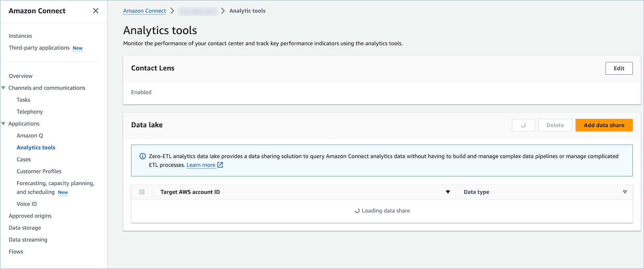Sort by Data type column arrow
Viewport: 644px width, 269px height.
(625, 192)
